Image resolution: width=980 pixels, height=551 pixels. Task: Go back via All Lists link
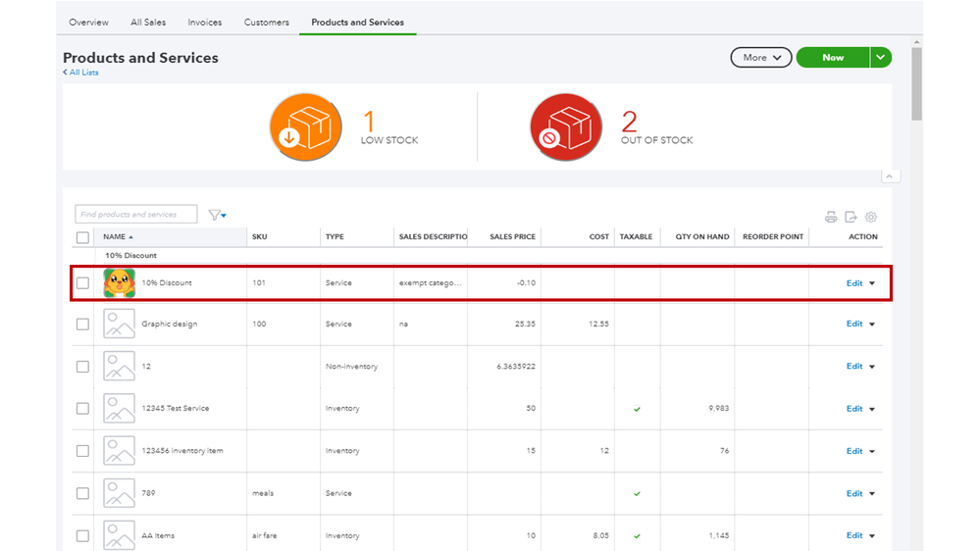(81, 73)
